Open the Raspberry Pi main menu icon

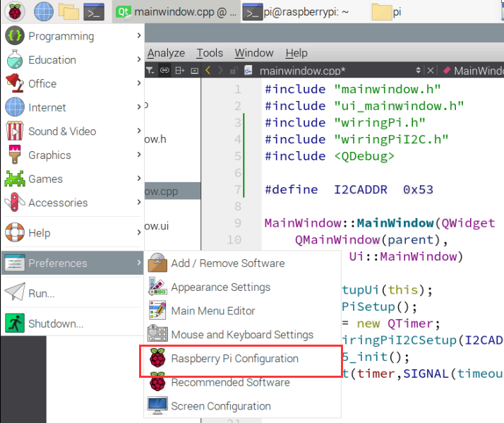[x=15, y=11]
